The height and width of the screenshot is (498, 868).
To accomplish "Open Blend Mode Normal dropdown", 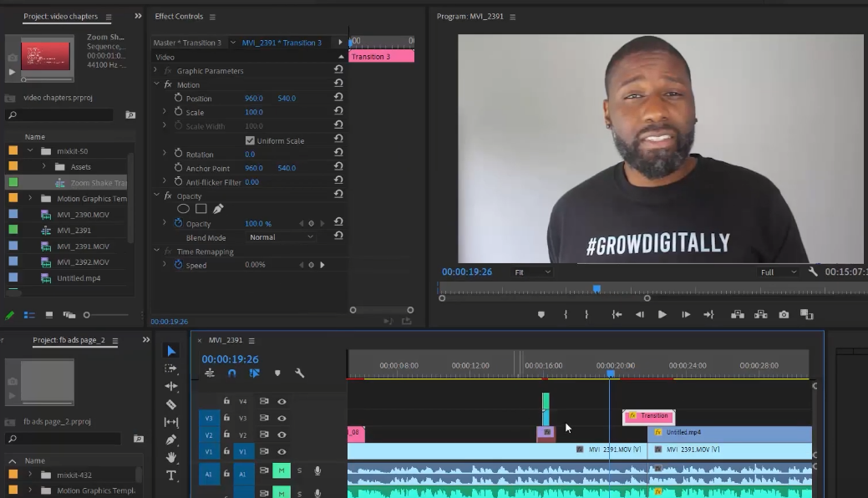I will [x=281, y=237].
